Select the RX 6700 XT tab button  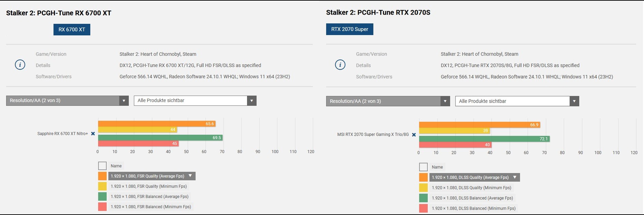click(72, 30)
